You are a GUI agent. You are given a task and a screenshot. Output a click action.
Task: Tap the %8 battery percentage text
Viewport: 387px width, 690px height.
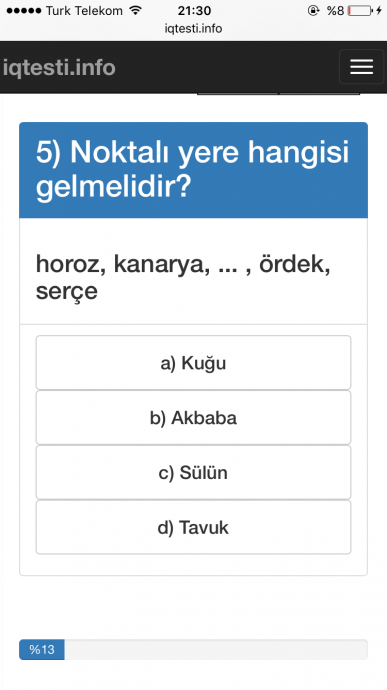pyautogui.click(x=335, y=11)
